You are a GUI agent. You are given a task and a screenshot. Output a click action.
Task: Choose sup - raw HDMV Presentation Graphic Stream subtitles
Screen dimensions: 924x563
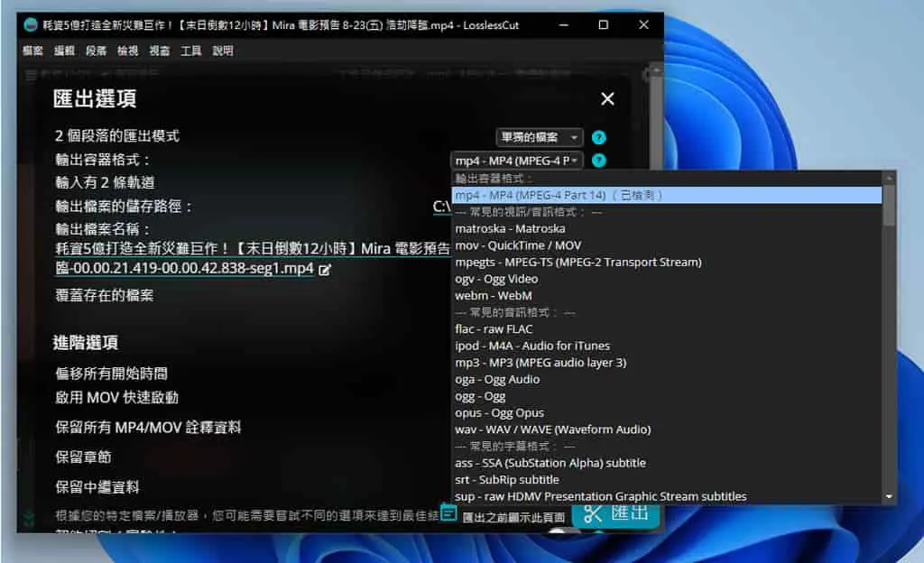[x=667, y=496]
